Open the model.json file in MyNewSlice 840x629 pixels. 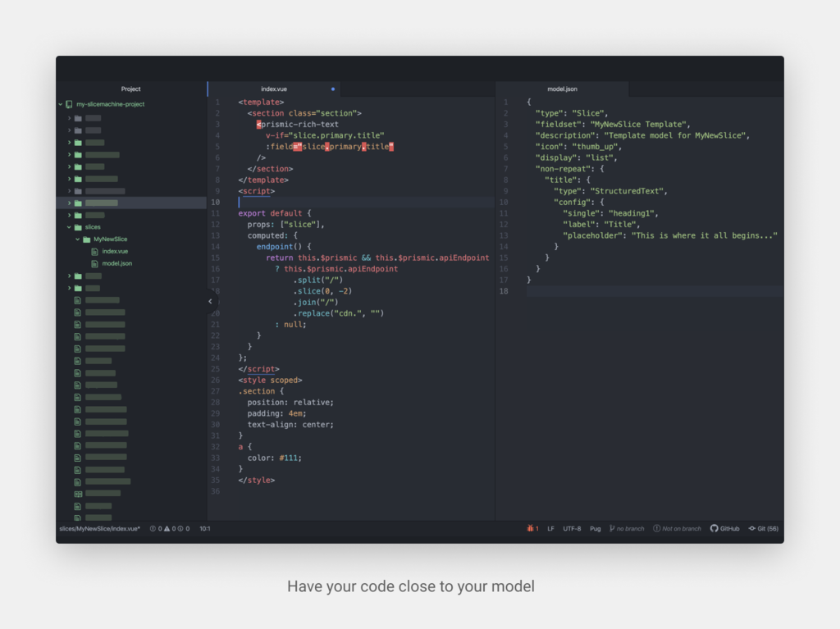pos(119,263)
